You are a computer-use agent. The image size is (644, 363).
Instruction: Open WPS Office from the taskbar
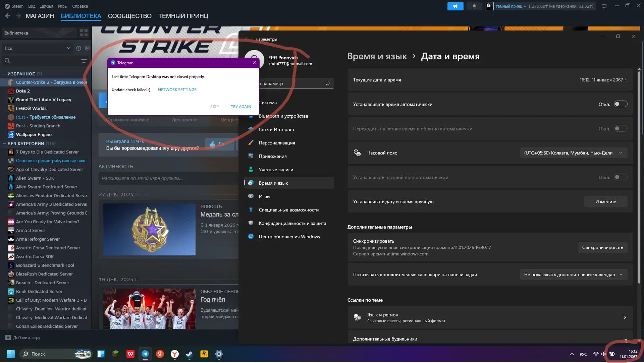point(130,354)
